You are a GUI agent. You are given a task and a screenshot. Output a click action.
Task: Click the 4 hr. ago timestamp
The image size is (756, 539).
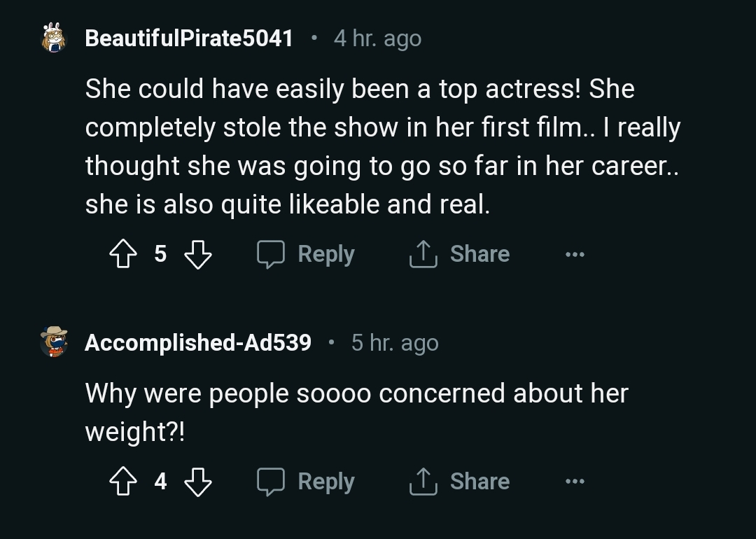point(377,38)
